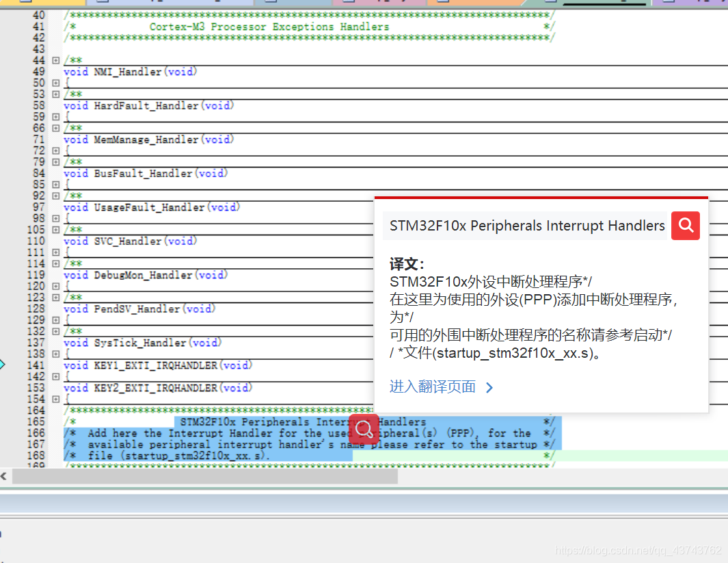Expand folded comment at line 114
The image size is (728, 563).
point(56,264)
